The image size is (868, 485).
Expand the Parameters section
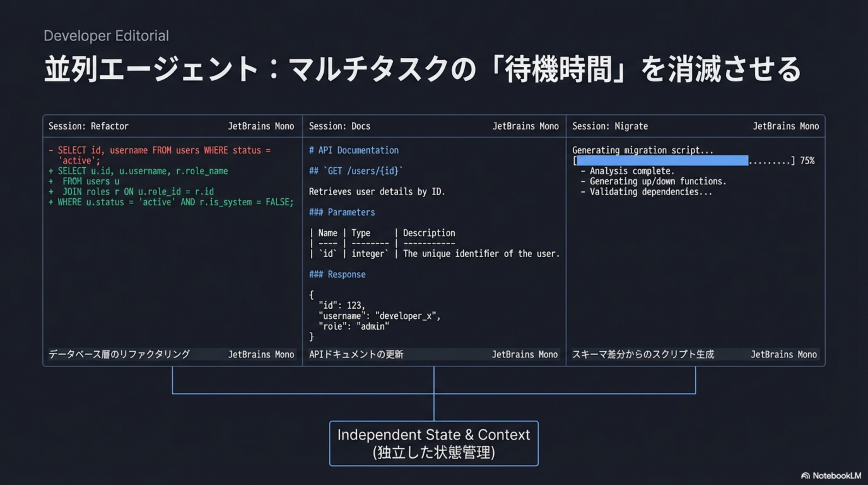(342, 212)
